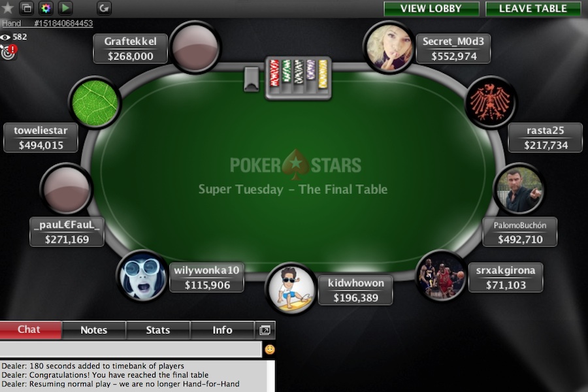Click the View Lobby button
The height and width of the screenshot is (392, 588).
pyautogui.click(x=431, y=8)
